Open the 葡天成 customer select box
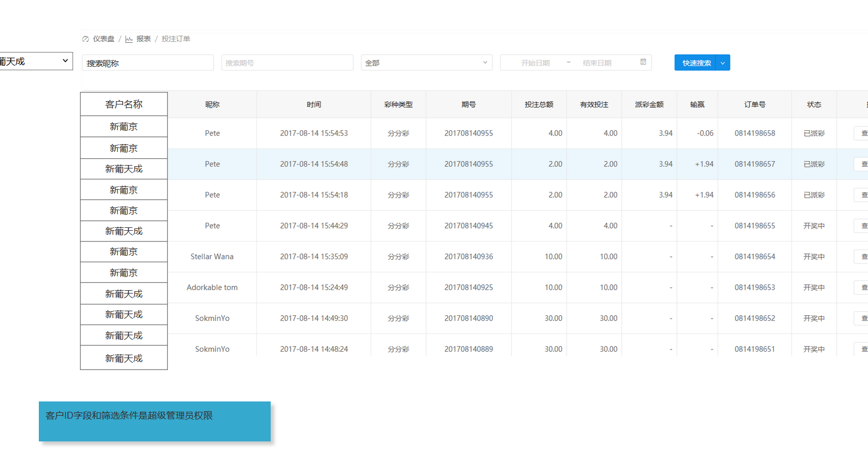 click(x=36, y=61)
